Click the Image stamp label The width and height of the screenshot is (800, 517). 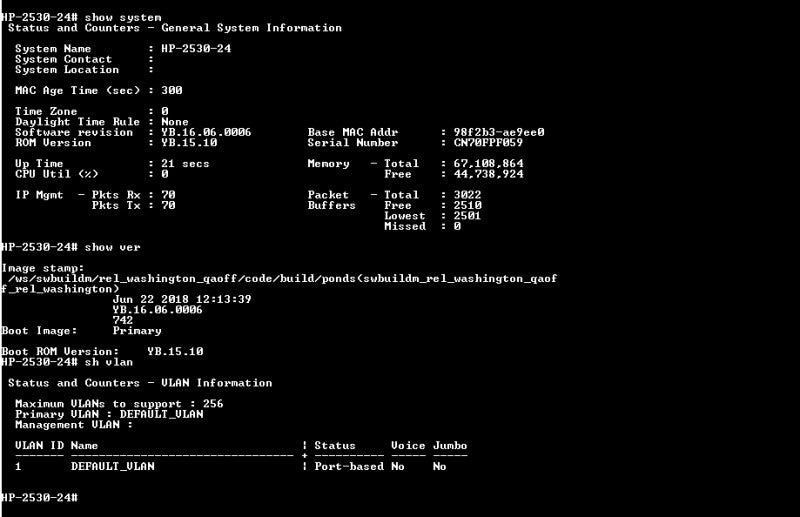[43, 268]
